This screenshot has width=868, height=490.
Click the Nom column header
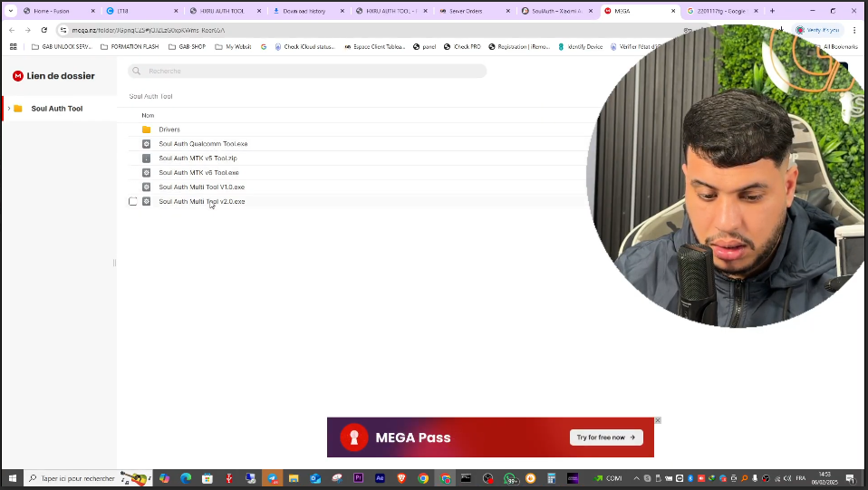148,115
